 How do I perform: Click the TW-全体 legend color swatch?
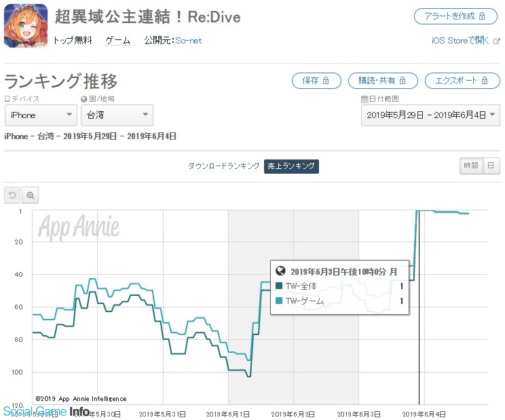tap(279, 286)
